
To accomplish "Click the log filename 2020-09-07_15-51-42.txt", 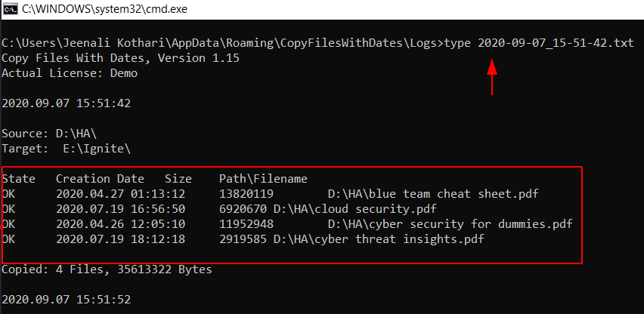I will 556,42.
